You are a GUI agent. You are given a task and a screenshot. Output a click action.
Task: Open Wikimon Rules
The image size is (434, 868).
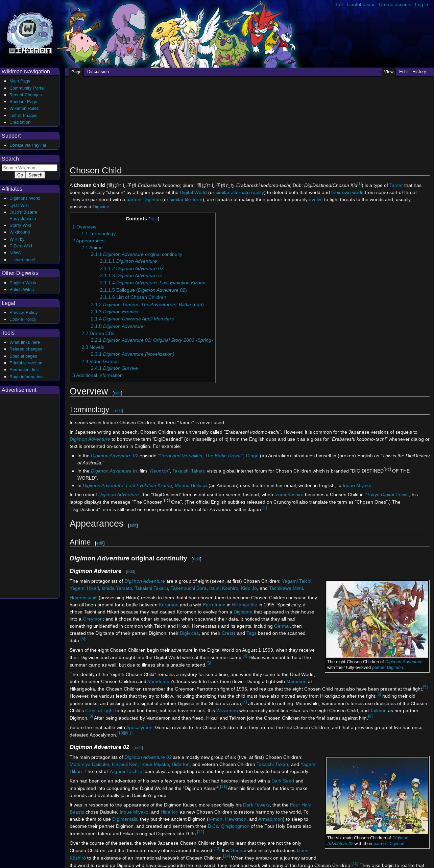[24, 108]
